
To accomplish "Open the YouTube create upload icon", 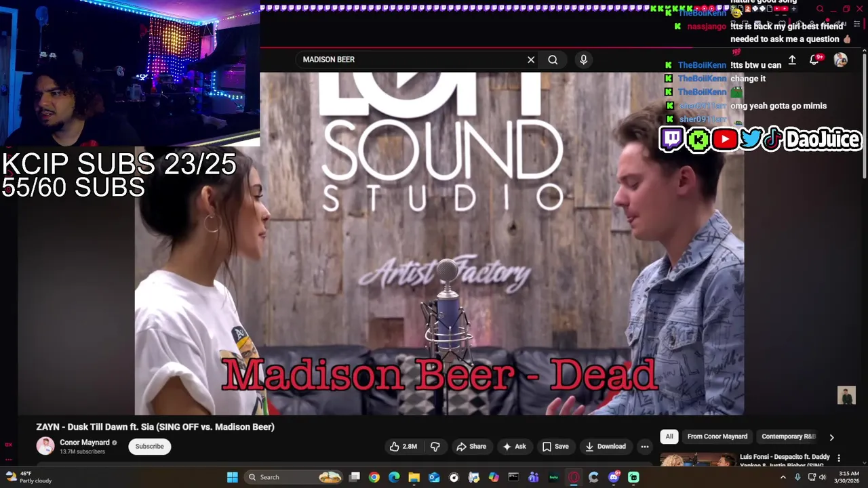I will pos(792,60).
